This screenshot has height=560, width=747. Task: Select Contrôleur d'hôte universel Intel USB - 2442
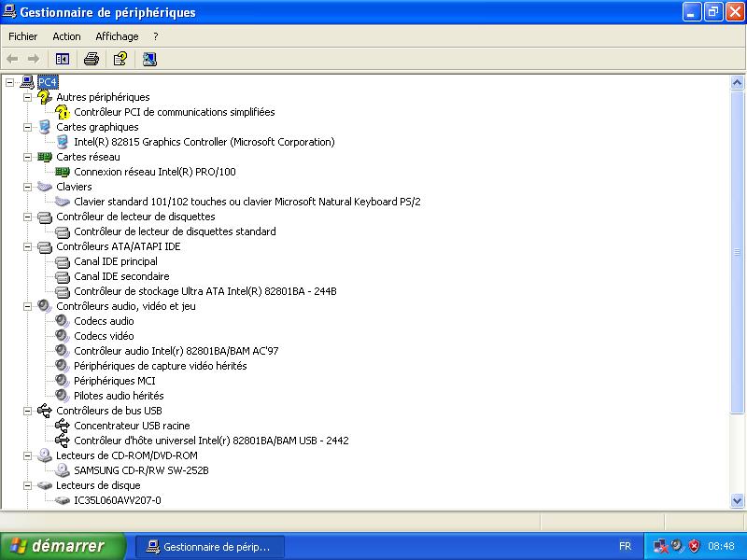click(x=212, y=441)
